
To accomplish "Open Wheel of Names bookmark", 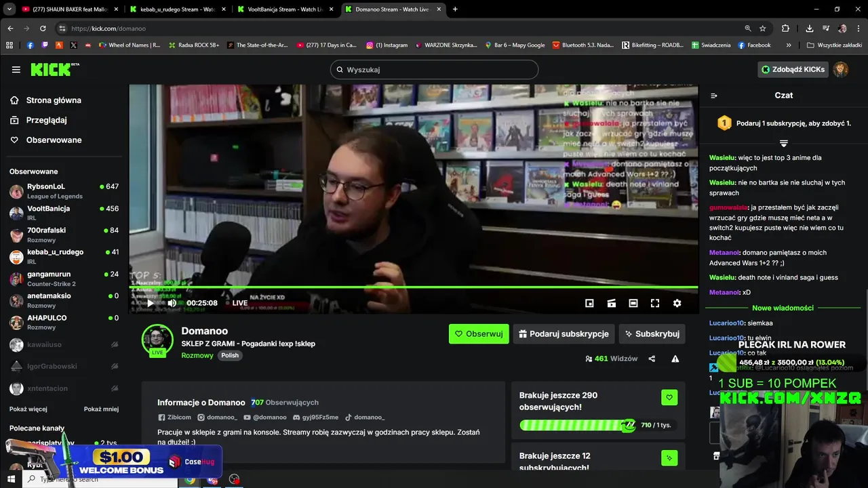I will coord(130,45).
